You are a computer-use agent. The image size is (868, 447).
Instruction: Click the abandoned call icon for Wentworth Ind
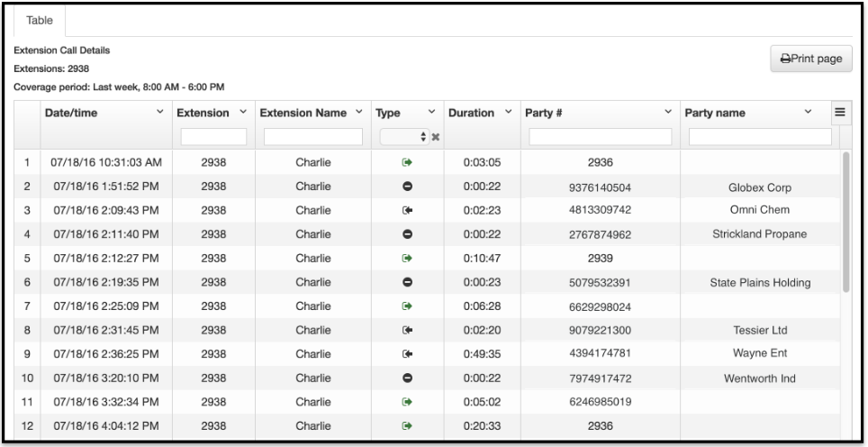coord(407,378)
